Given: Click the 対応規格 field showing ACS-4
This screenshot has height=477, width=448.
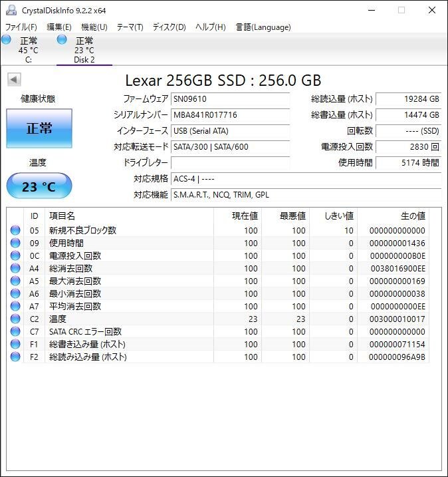Looking at the screenshot, I should 306,179.
